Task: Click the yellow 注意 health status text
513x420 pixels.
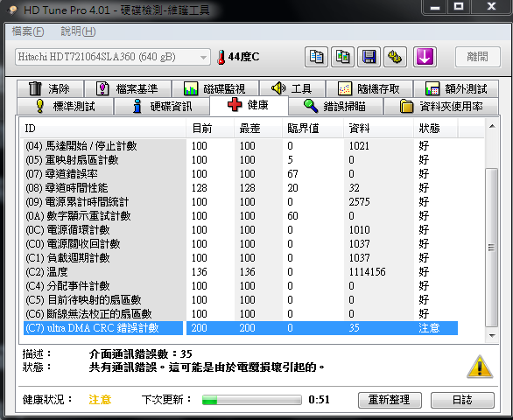Action: [100, 400]
